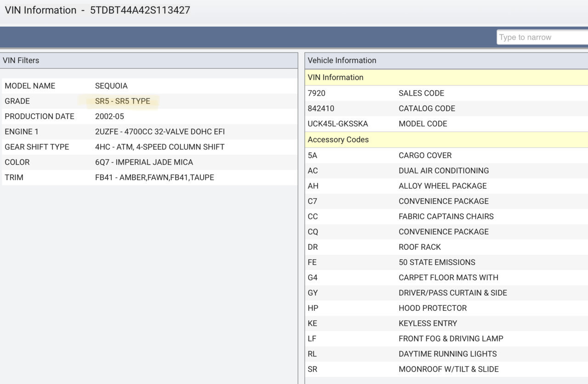
Task: Click the SEQUOIA model name value
Action: pyautogui.click(x=111, y=86)
